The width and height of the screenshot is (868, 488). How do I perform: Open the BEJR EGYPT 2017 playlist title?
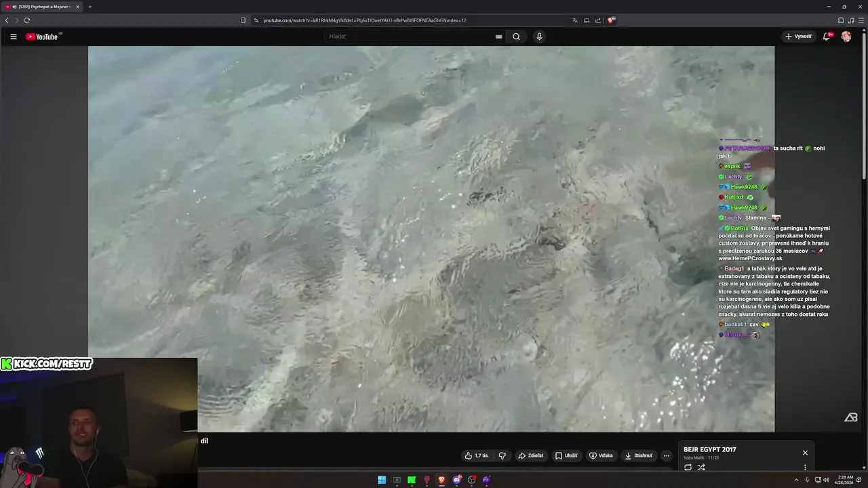(x=709, y=449)
